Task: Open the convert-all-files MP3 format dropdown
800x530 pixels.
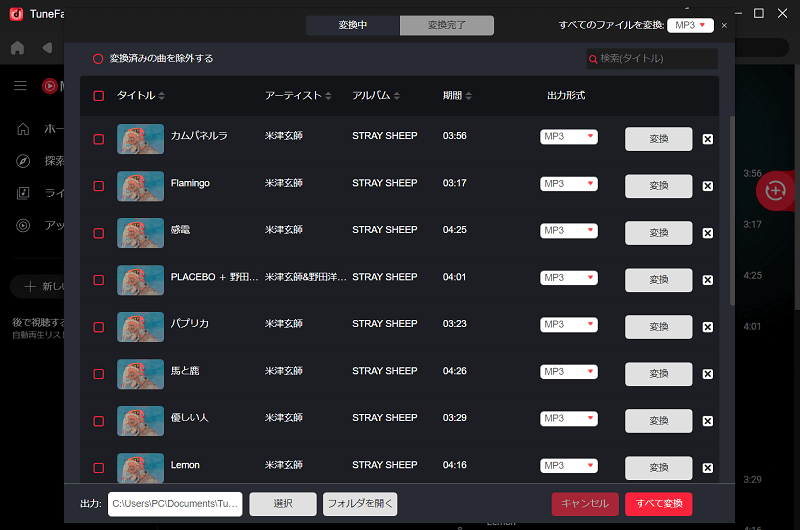Action: [x=690, y=26]
